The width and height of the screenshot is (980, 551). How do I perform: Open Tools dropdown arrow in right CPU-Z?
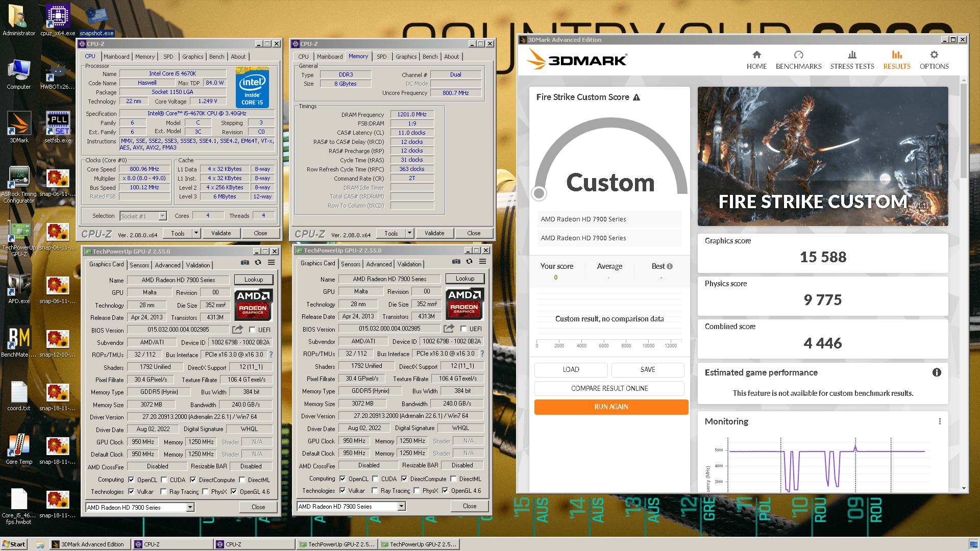(409, 233)
